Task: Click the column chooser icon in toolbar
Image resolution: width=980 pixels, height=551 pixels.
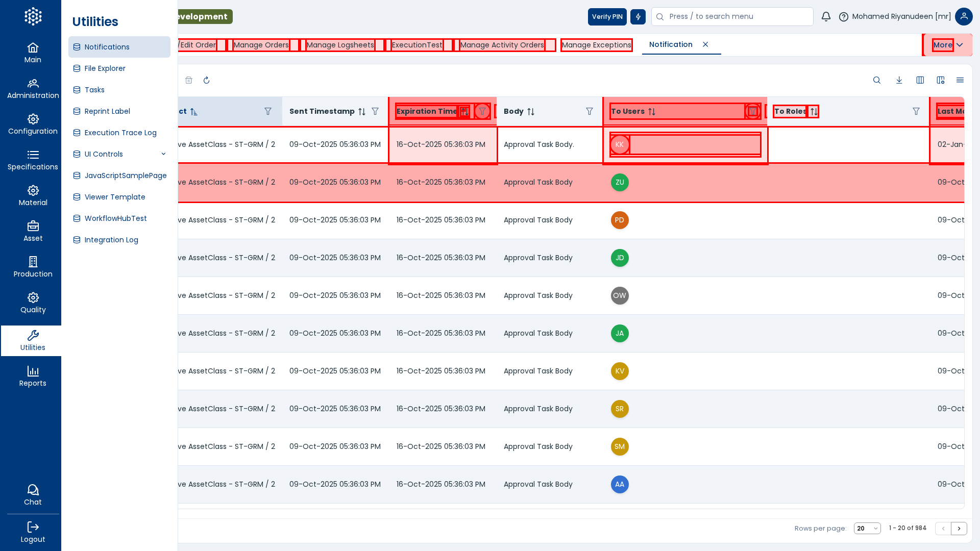Action: pyautogui.click(x=920, y=80)
